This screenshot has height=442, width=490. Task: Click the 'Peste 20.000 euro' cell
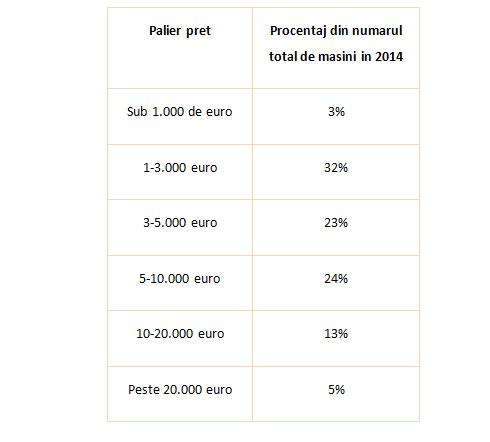(x=180, y=394)
